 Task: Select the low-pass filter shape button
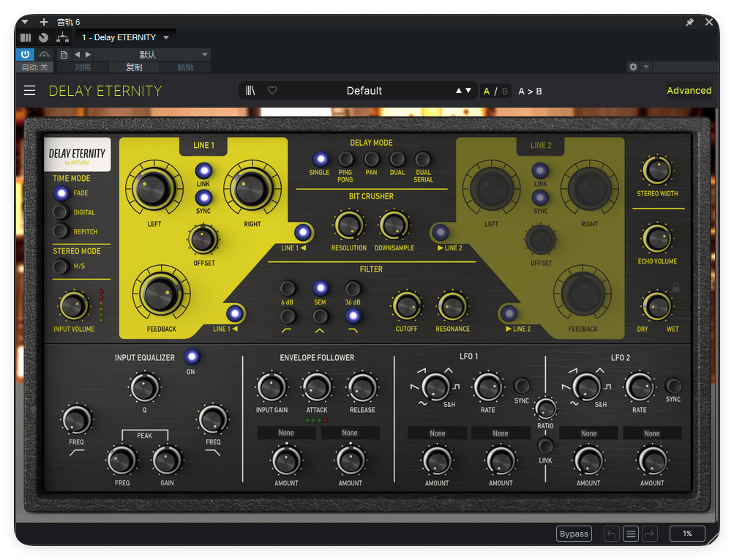(x=353, y=316)
